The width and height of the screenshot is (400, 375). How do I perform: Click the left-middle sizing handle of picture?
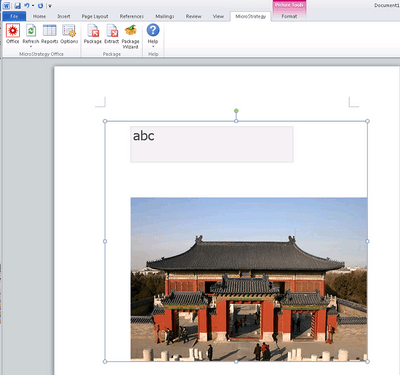(105, 241)
